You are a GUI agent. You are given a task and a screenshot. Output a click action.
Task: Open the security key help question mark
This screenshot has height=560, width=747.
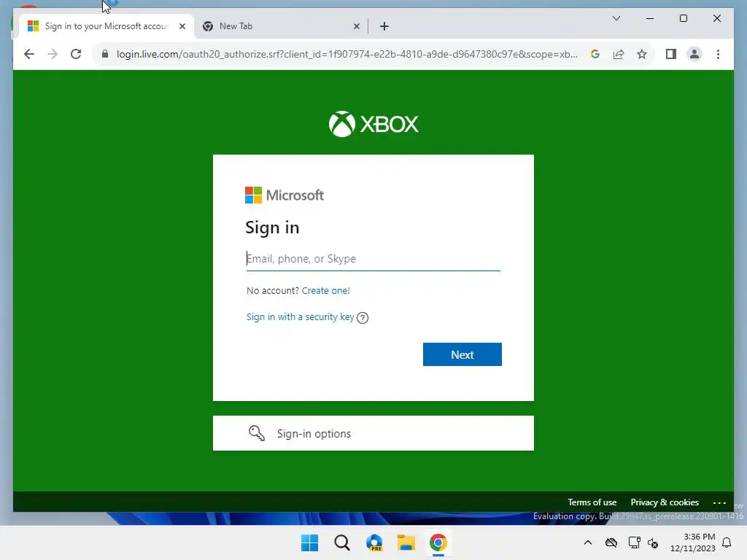click(x=363, y=318)
